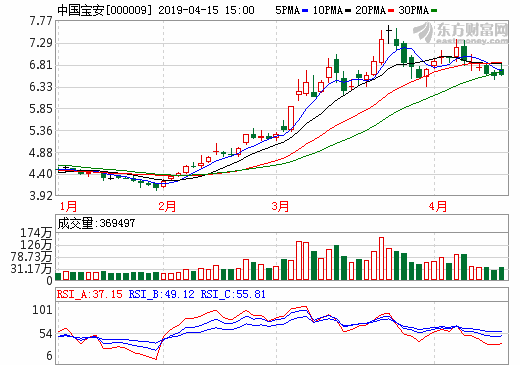
Task: Click the 78.73万 volume axis label
Action: tap(31, 257)
